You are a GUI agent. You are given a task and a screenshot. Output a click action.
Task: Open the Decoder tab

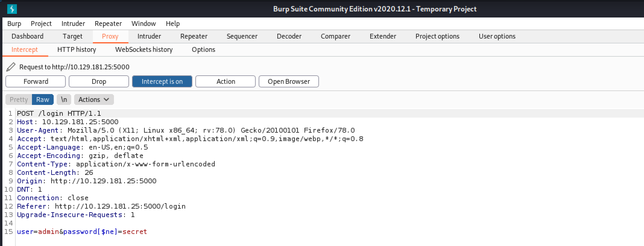tap(289, 36)
